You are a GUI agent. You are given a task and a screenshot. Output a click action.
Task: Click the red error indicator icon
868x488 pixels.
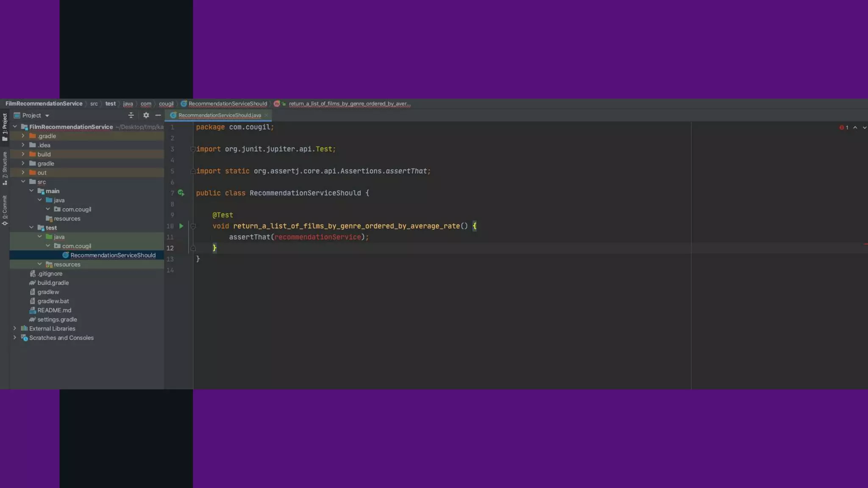841,128
